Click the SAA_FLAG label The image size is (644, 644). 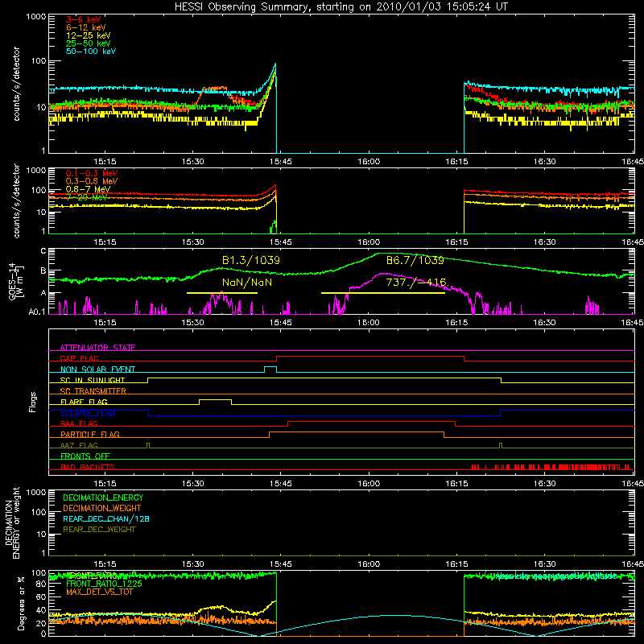[79, 423]
